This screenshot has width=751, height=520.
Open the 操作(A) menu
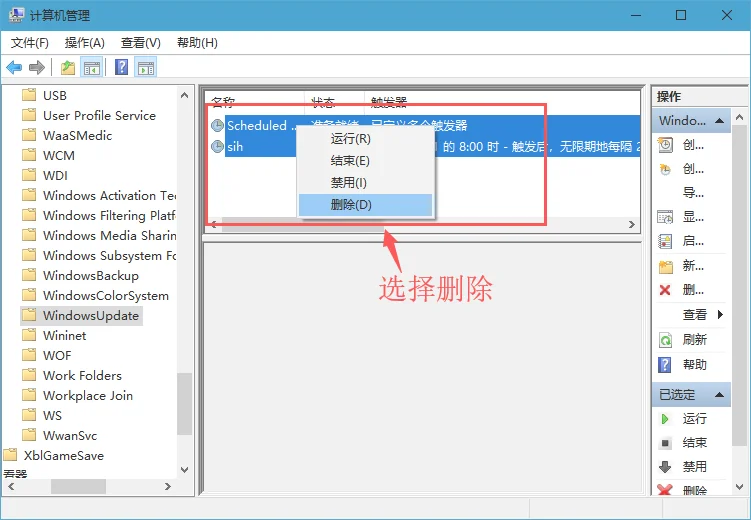(85, 43)
